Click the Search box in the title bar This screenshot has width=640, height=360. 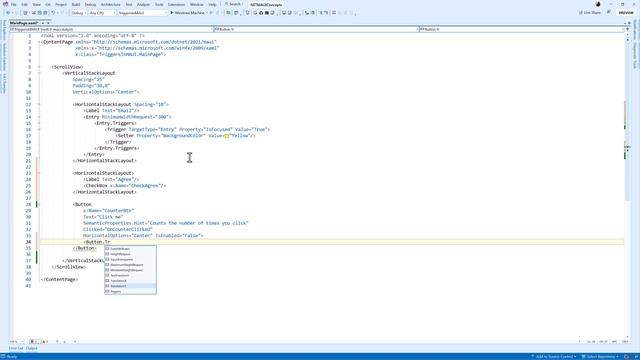tap(234, 4)
